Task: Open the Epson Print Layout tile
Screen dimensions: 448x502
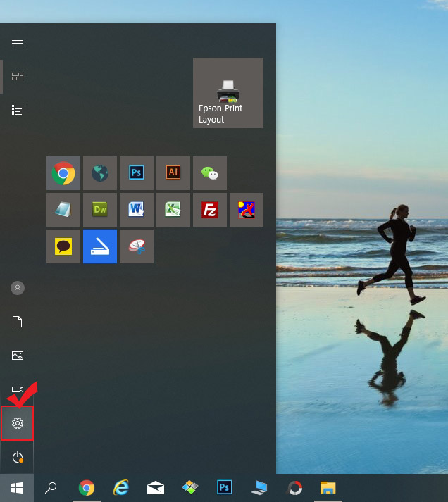Action: 228,93
